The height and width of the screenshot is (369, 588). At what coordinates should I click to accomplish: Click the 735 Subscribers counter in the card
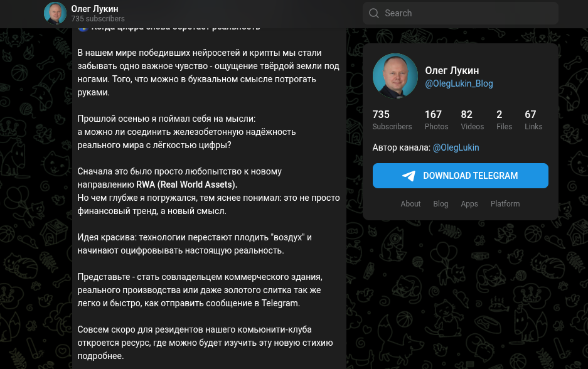click(x=392, y=120)
